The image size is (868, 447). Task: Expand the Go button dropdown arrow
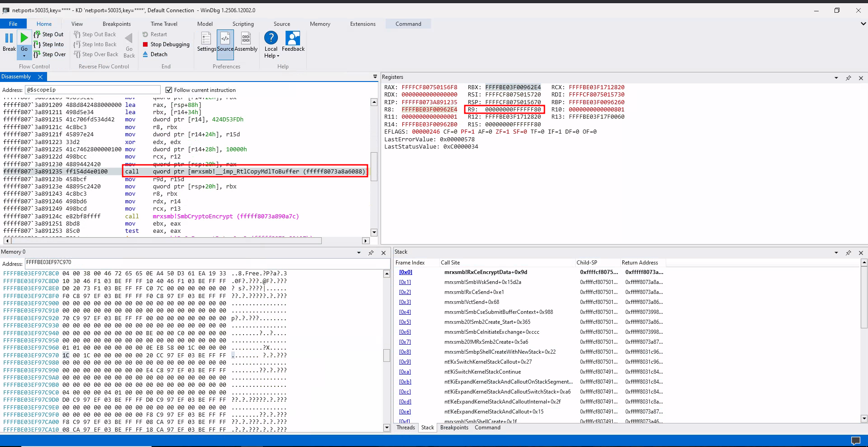24,56
